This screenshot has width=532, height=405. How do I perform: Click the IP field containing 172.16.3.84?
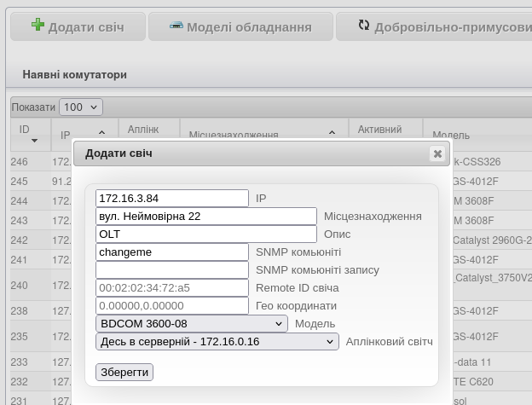tap(171, 198)
